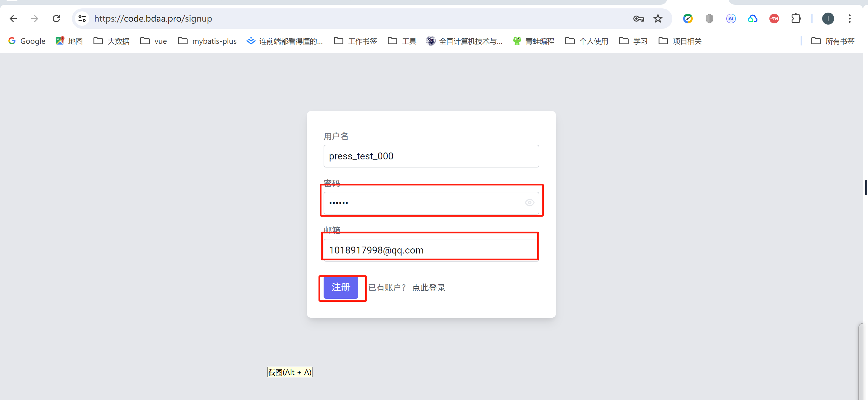Open the profile avatar button
868x400 pixels.
point(828,19)
